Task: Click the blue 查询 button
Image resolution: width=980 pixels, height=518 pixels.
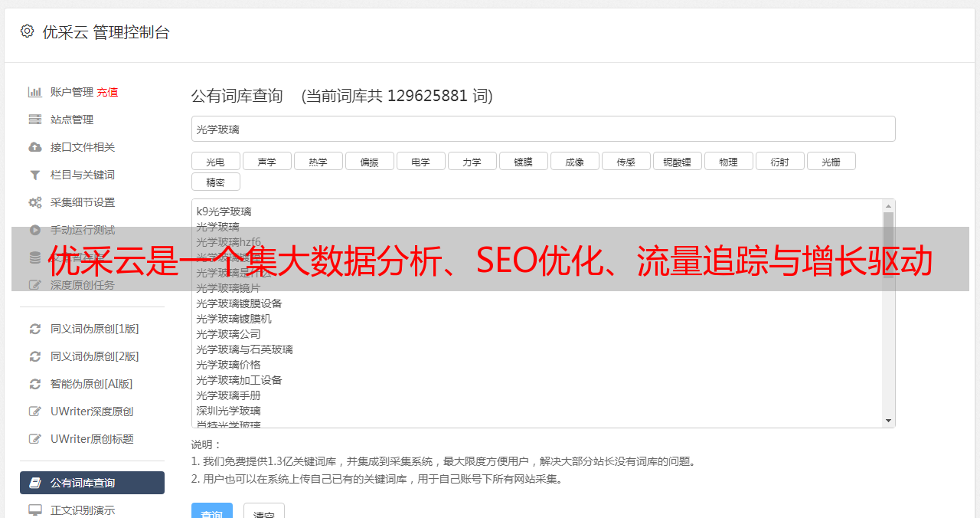Action: (x=212, y=512)
